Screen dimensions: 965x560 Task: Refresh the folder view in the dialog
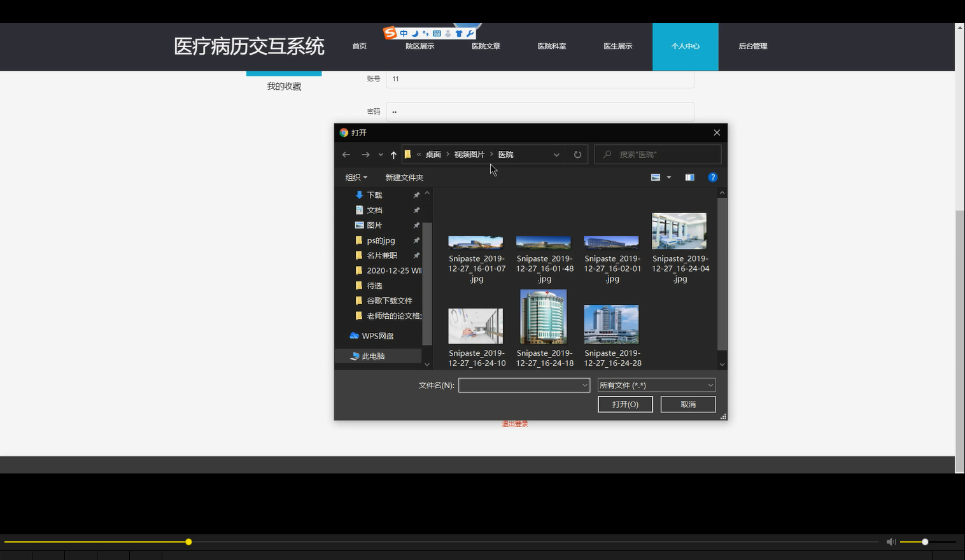[577, 154]
